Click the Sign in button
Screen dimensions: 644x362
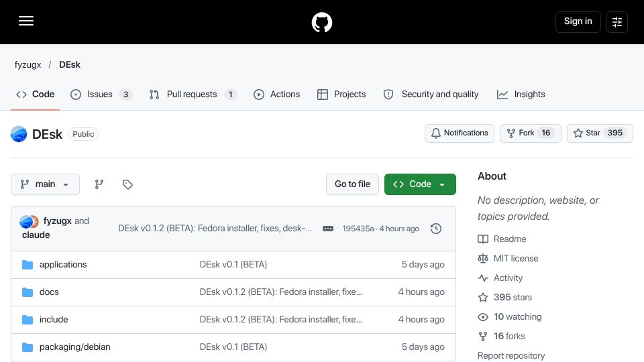pyautogui.click(x=578, y=21)
